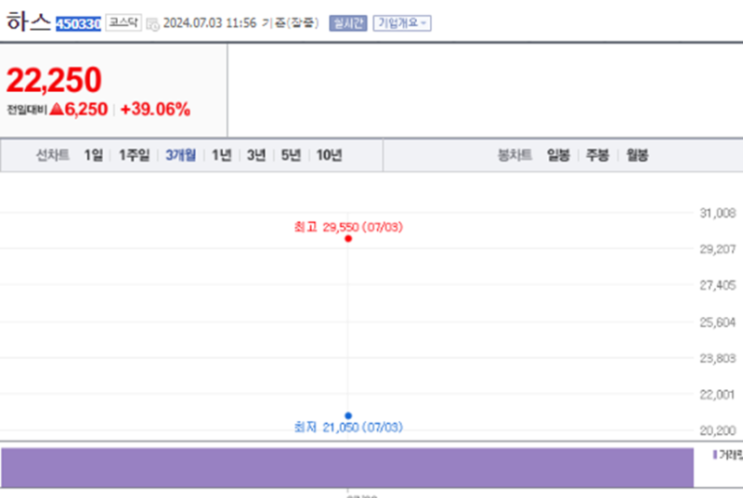Click the 6,250 change amount
The width and height of the screenshot is (743, 498).
point(86,109)
